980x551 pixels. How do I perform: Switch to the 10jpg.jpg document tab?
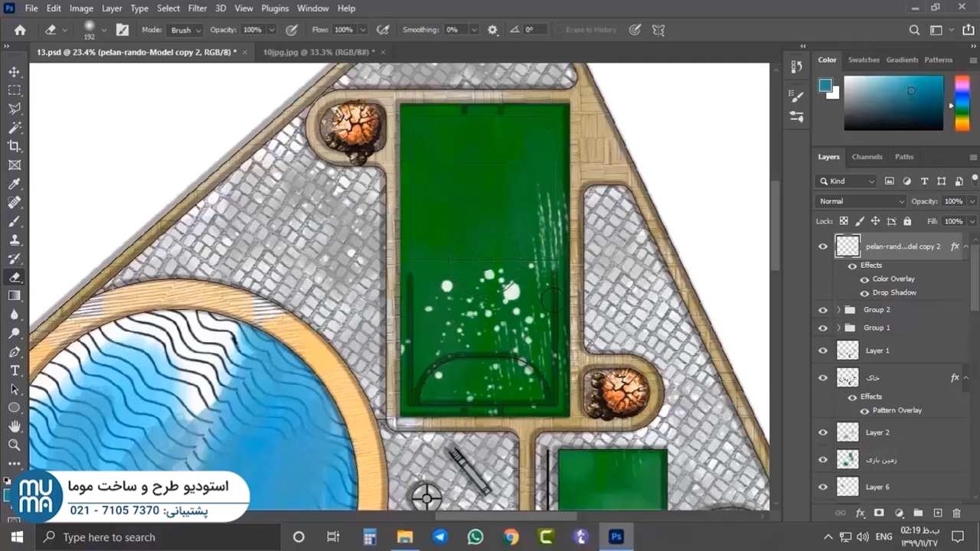[316, 52]
